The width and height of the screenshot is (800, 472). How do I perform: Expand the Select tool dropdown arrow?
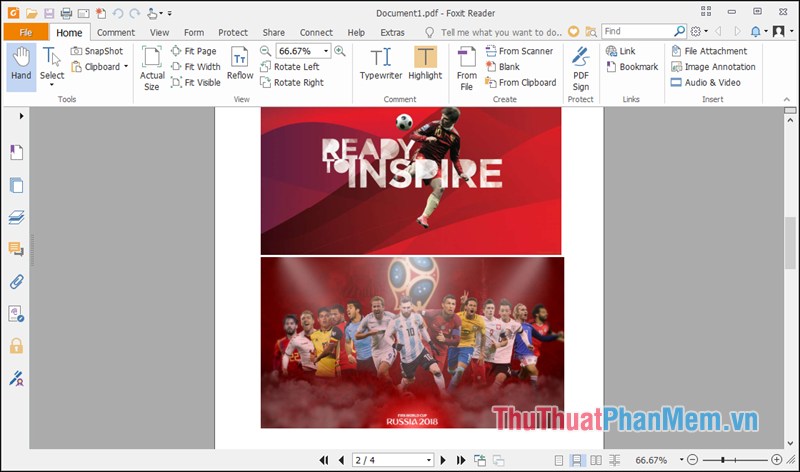pos(52,85)
